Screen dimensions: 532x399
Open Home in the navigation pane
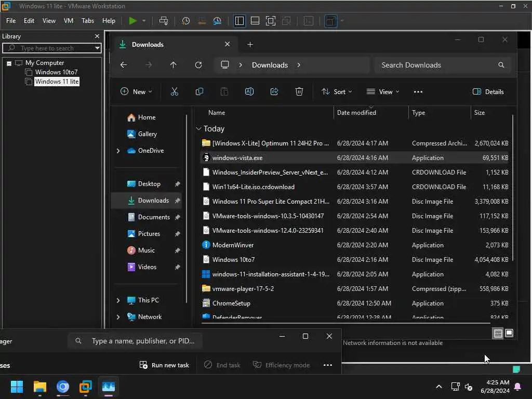coord(147,117)
